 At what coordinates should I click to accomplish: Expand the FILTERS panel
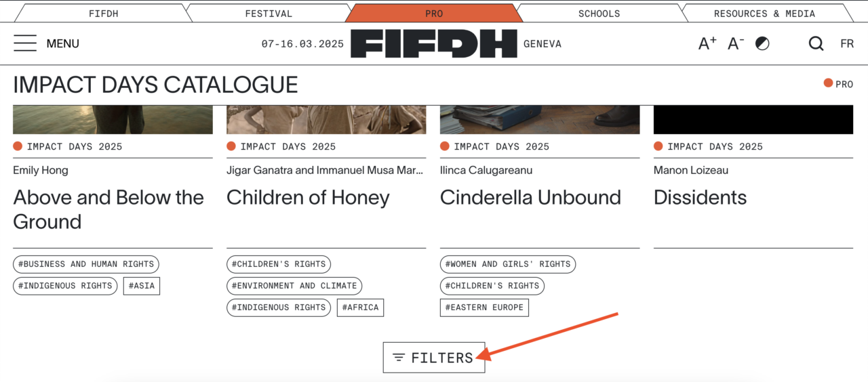434,358
